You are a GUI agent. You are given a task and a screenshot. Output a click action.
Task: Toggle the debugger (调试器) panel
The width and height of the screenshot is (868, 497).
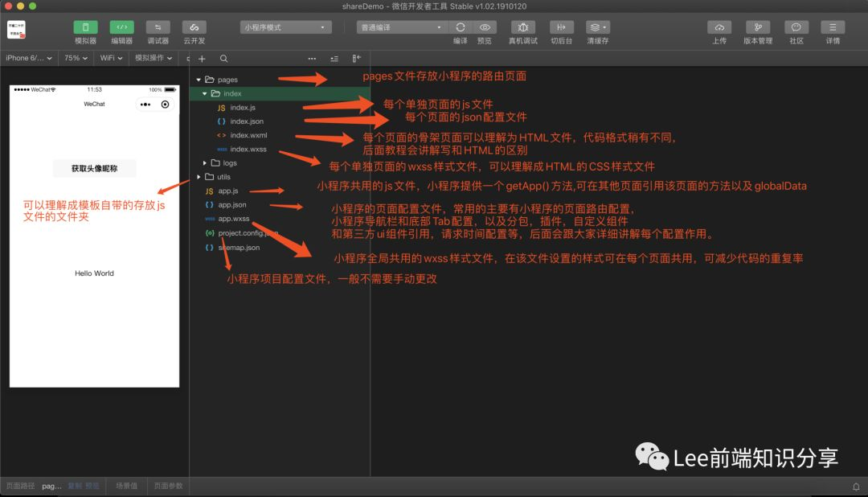158,27
